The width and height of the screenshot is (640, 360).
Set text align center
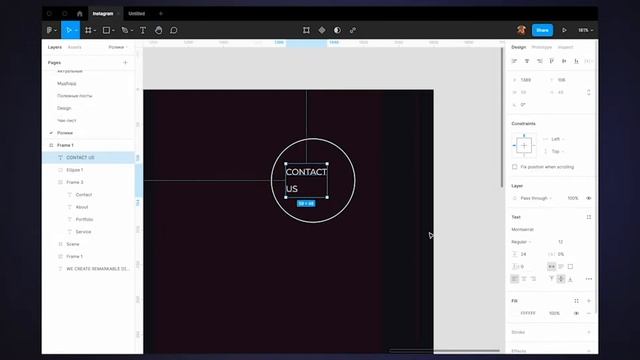pyautogui.click(x=524, y=279)
